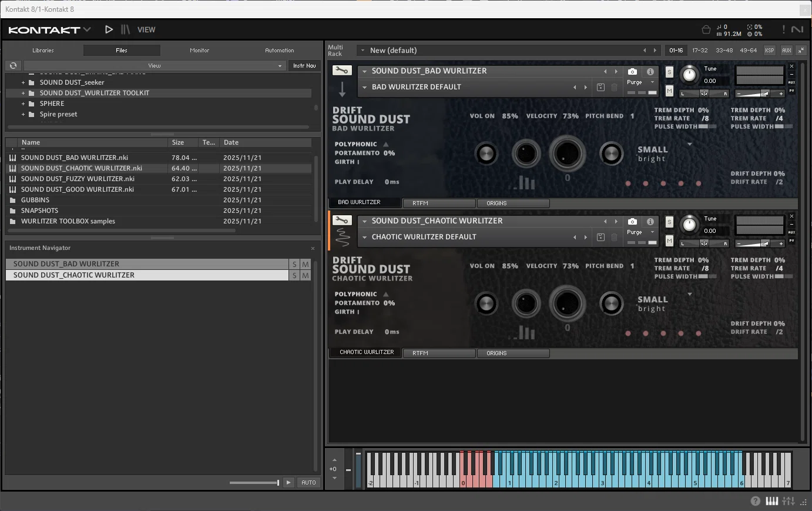Toggle the AUX button in the rack header
Screen dimensions: 812x511
point(787,51)
